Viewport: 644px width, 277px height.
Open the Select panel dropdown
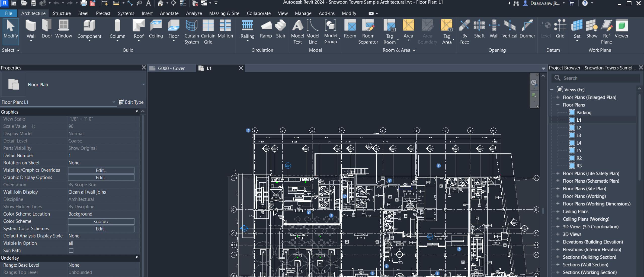(11, 50)
